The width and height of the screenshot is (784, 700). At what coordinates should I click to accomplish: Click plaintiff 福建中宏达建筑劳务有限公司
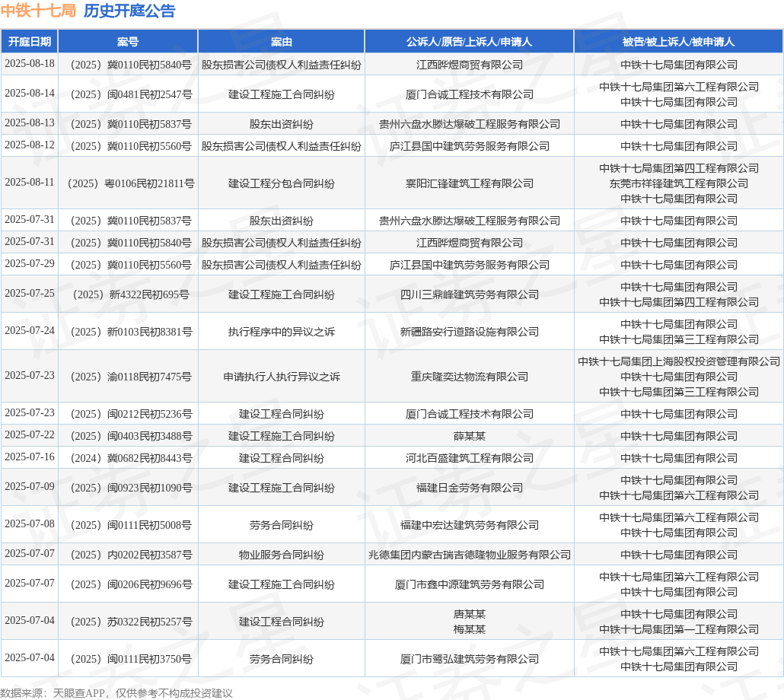point(470,525)
